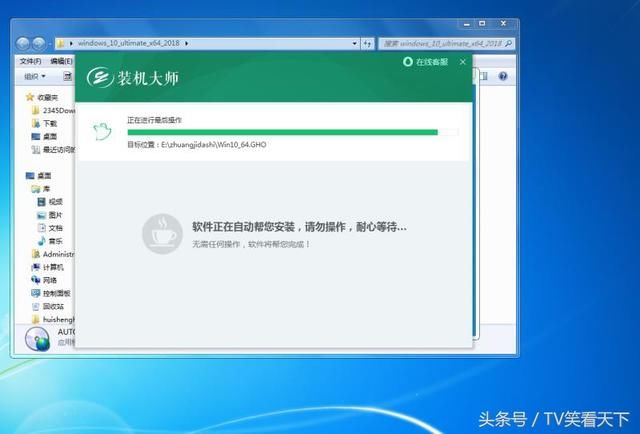Open huishenghuiying folder in sidebar

(x=54, y=319)
